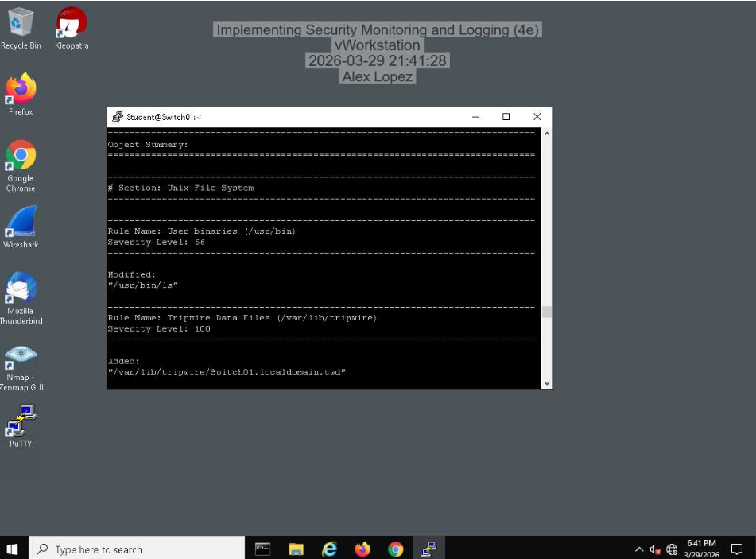Open the pinned Command Prompt on the taskbar

pyautogui.click(x=262, y=549)
